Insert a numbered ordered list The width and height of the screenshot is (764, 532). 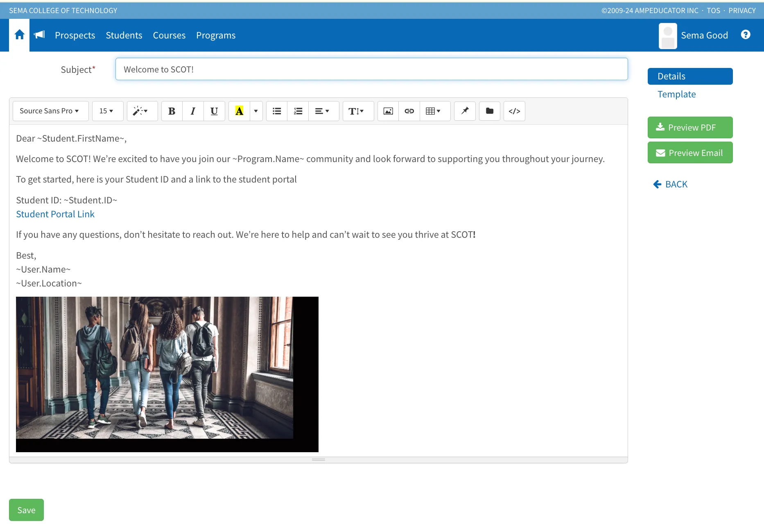click(298, 111)
